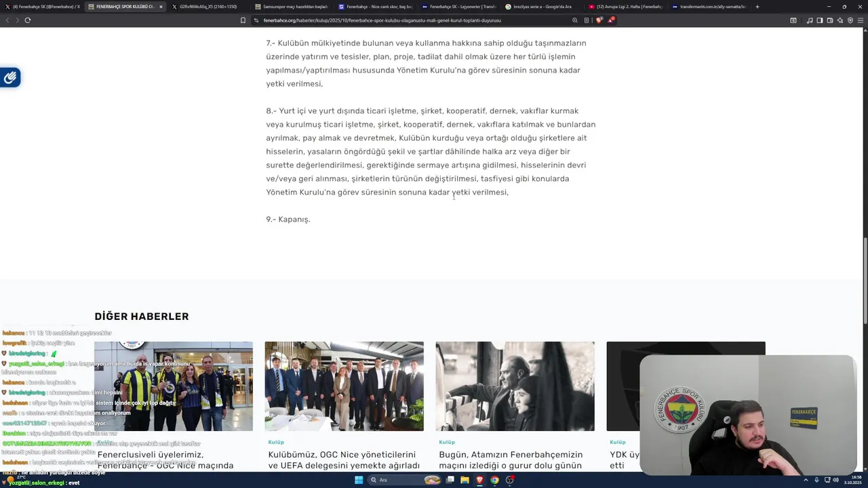The width and height of the screenshot is (868, 488).
Task: Toggle reader mode icon in the address bar
Action: [587, 20]
